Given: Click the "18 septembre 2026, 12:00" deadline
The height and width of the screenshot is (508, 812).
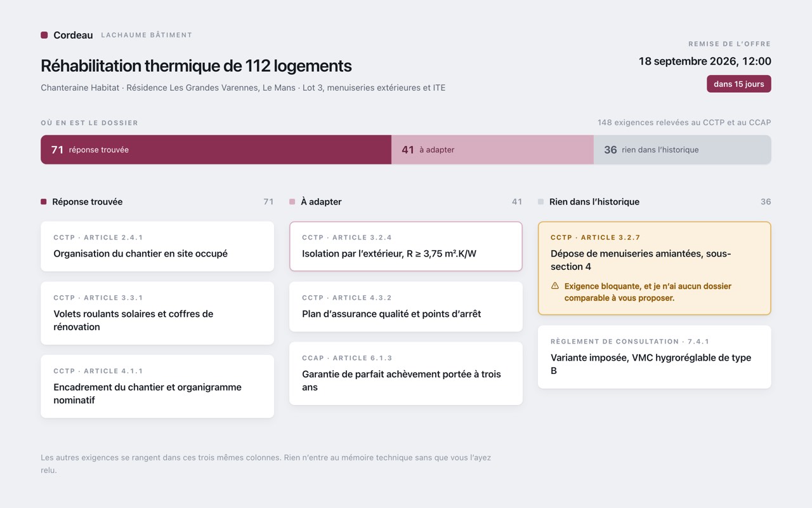Looking at the screenshot, I should tap(705, 62).
